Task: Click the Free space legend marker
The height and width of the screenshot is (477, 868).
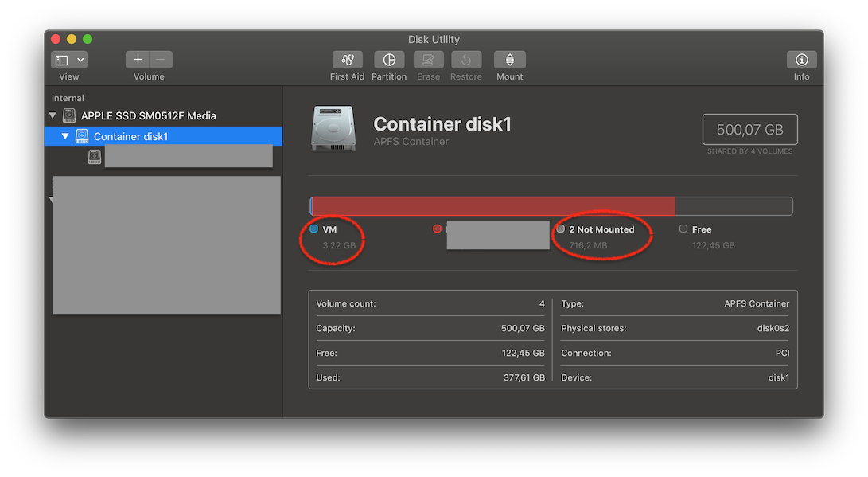Action: click(683, 229)
